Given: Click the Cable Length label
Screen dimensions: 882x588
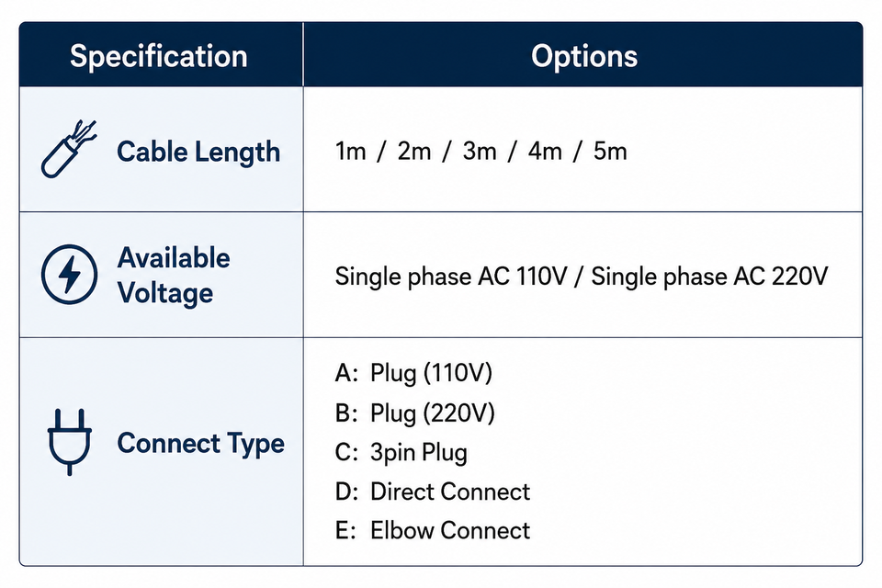Looking at the screenshot, I should (x=198, y=152).
